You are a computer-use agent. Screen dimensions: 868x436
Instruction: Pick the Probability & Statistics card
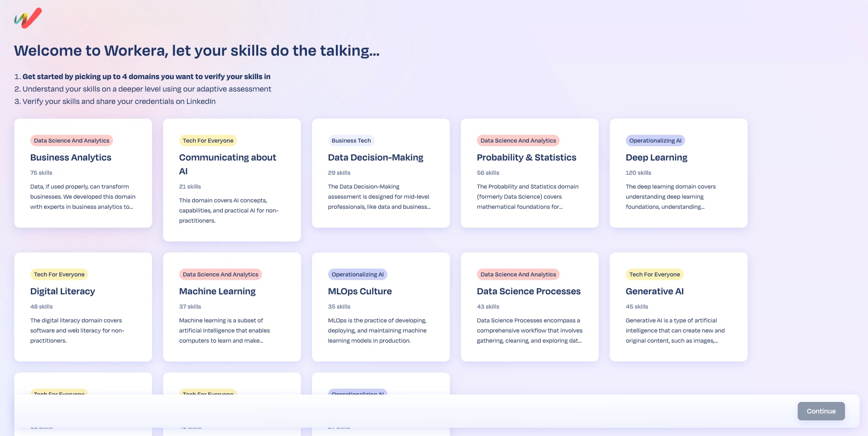pyautogui.click(x=530, y=173)
